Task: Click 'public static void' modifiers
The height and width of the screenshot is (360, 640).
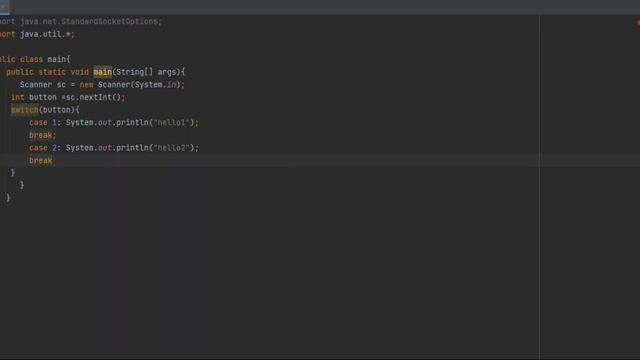Action: click(x=47, y=72)
